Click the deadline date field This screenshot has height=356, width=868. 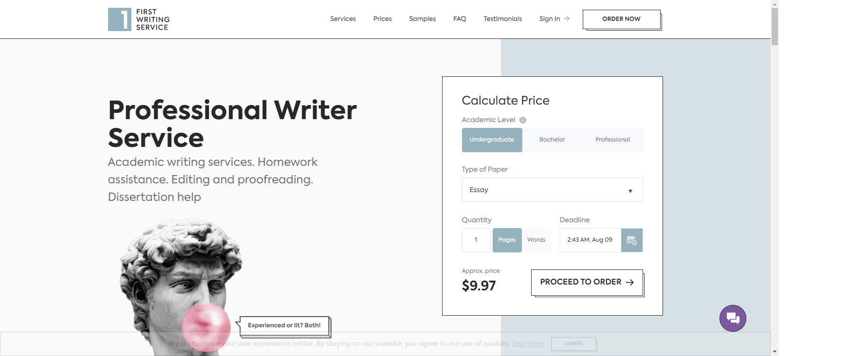coord(590,240)
